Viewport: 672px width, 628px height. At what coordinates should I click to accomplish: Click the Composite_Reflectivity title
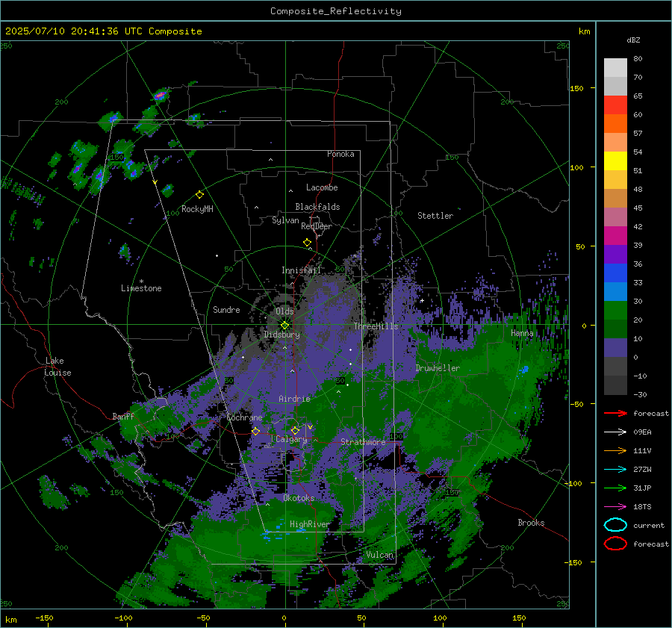(x=336, y=11)
